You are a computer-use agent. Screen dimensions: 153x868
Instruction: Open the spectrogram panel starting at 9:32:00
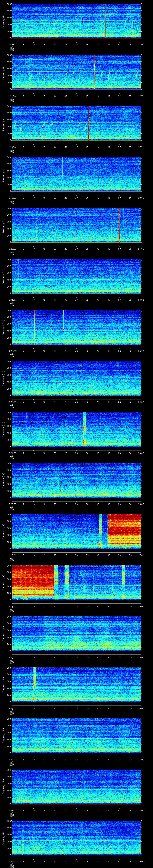coord(77,838)
